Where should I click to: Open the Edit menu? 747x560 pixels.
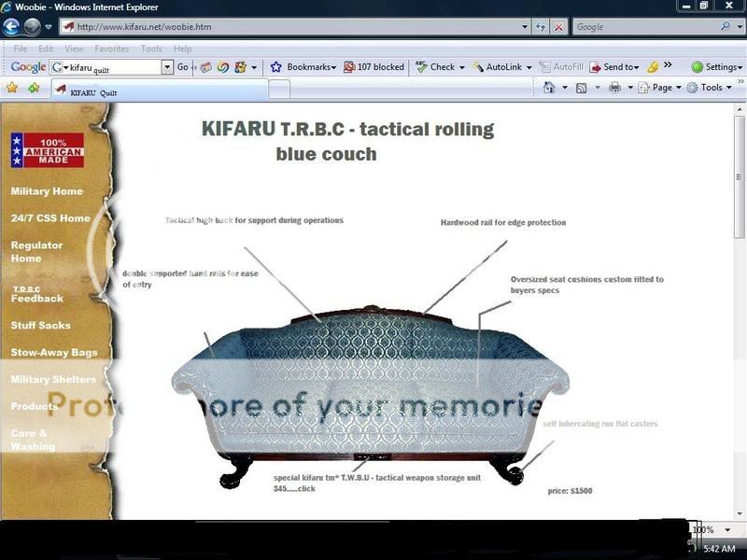(46, 49)
